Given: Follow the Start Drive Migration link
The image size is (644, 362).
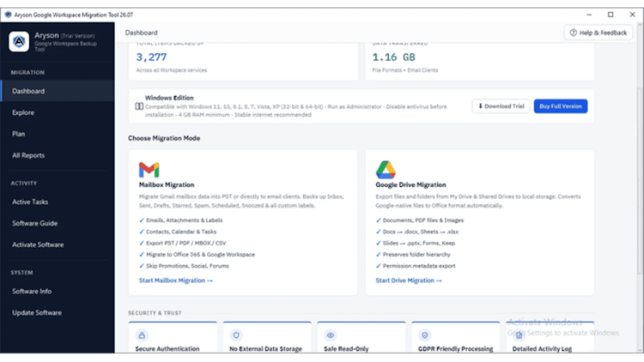Looking at the screenshot, I should point(409,281).
